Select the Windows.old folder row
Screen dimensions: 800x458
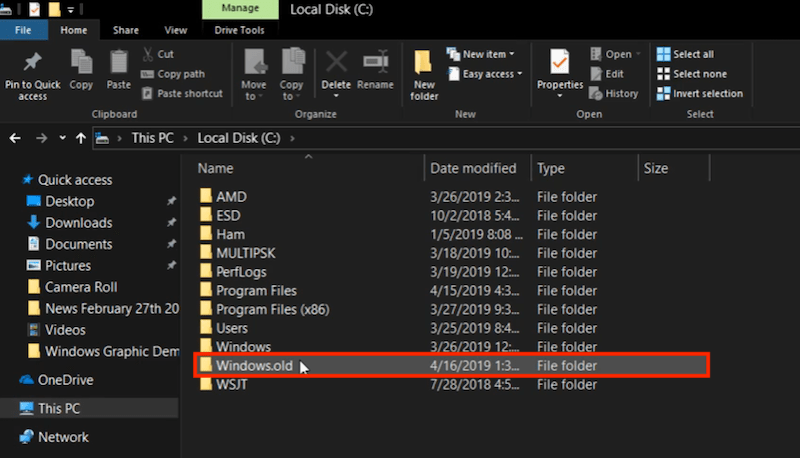click(451, 365)
